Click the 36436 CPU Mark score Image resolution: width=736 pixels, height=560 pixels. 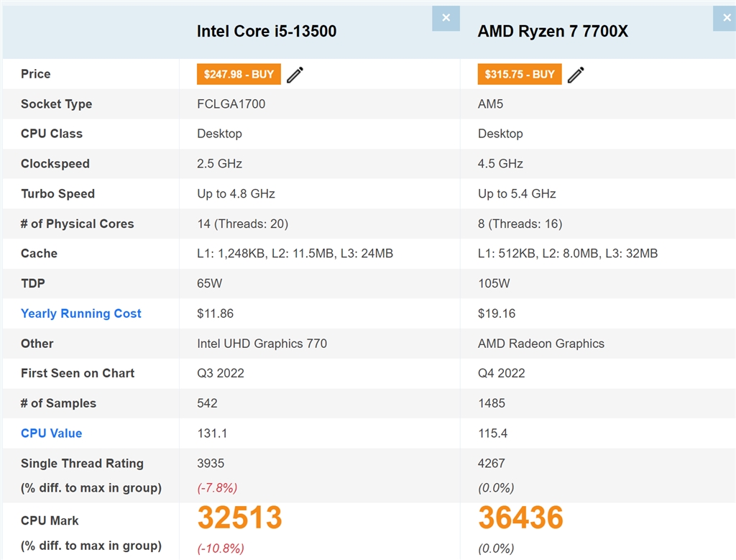point(521,518)
